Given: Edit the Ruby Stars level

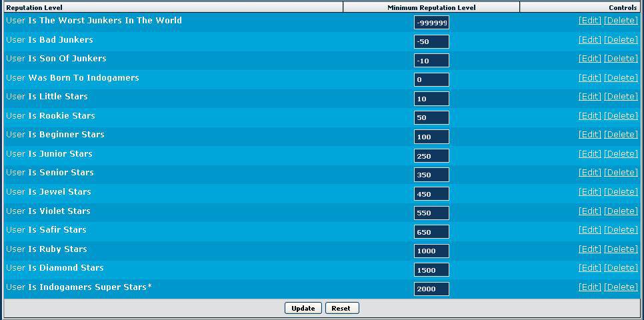Looking at the screenshot, I should click(x=590, y=249).
